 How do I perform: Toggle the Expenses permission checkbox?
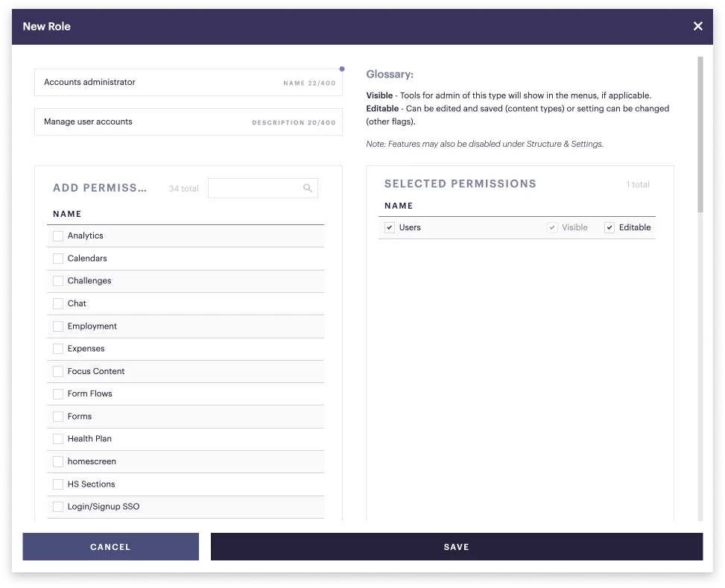click(58, 349)
